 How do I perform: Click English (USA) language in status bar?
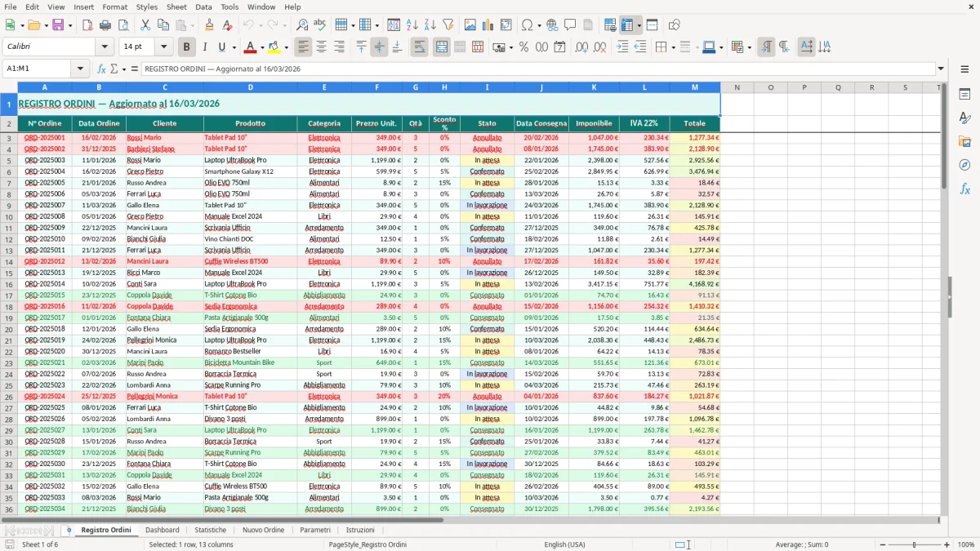pos(564,544)
